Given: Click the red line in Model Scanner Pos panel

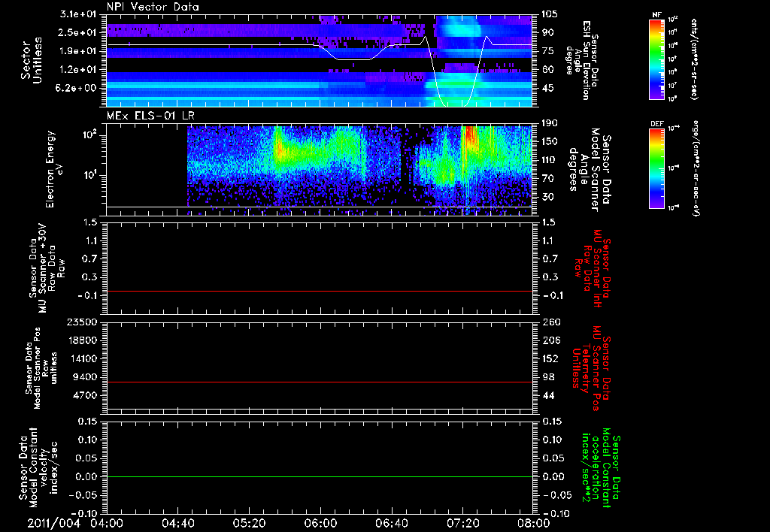Looking at the screenshot, I should 319,382.
